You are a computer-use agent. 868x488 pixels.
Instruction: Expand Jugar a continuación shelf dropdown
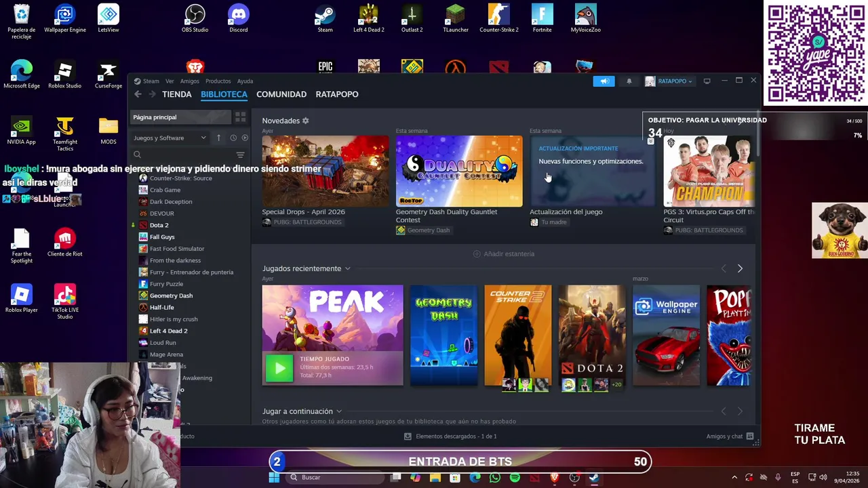coord(339,411)
